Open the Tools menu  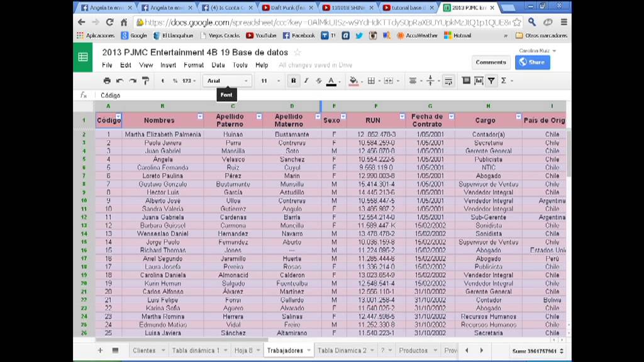[x=240, y=65]
